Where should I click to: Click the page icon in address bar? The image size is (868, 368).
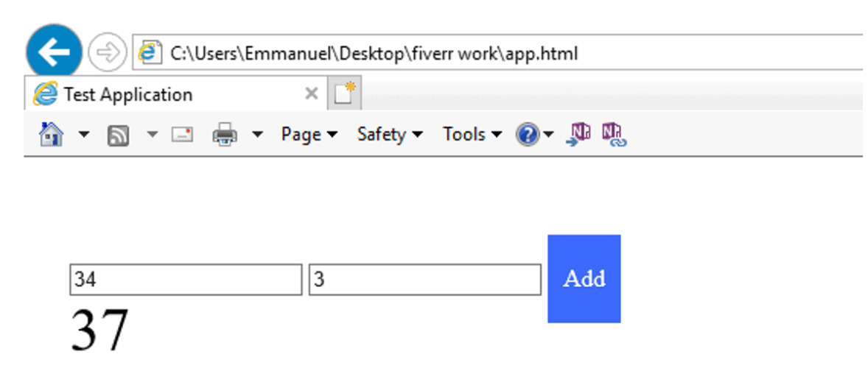(x=150, y=53)
